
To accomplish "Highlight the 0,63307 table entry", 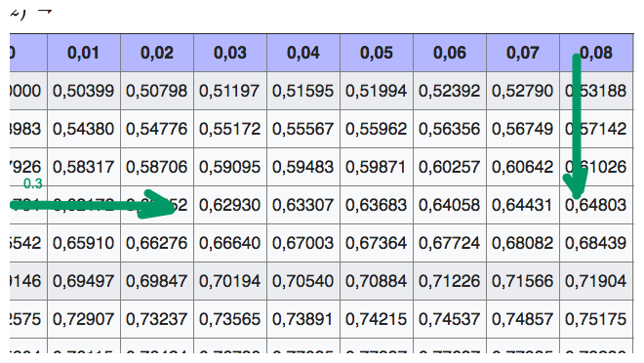I will (x=303, y=205).
